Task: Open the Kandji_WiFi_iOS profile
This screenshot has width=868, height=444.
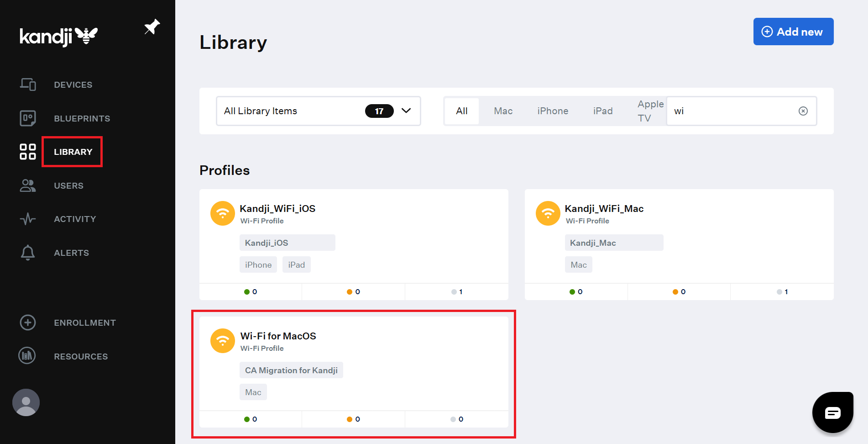Action: click(x=277, y=209)
